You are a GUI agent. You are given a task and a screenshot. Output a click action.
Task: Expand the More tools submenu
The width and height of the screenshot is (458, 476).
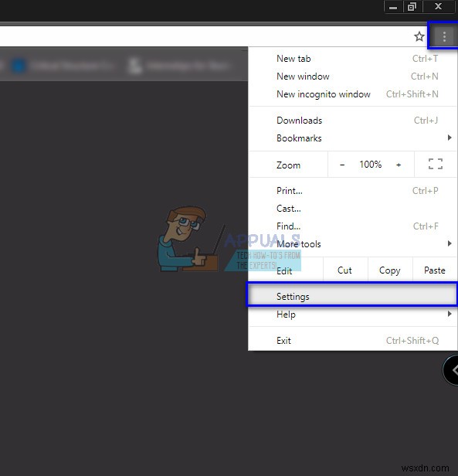tap(353, 243)
